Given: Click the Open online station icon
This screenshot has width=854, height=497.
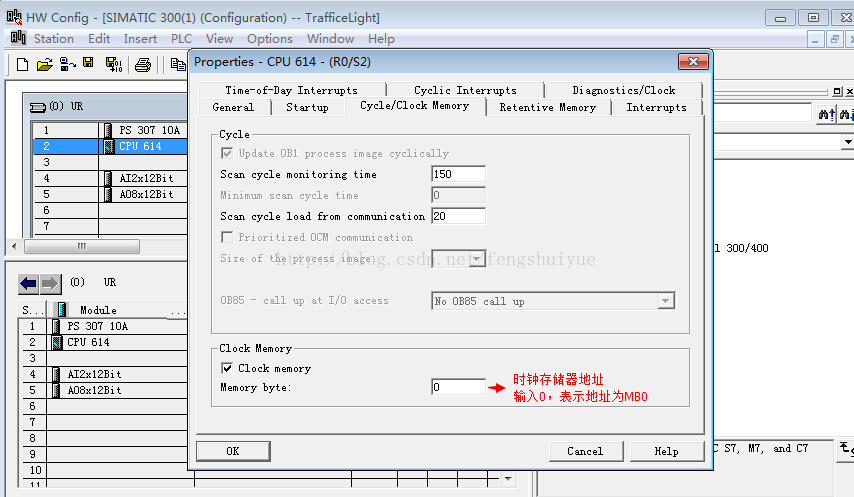Looking at the screenshot, I should (68, 64).
